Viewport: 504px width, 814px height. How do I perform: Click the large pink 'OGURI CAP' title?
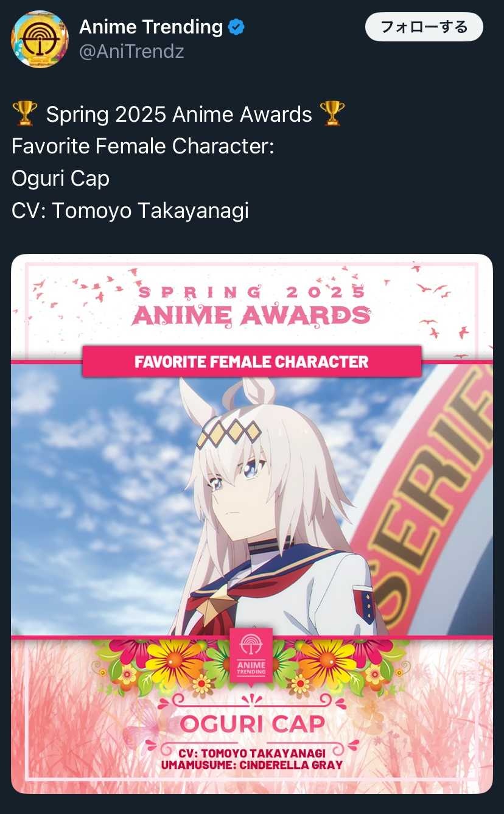click(x=253, y=724)
